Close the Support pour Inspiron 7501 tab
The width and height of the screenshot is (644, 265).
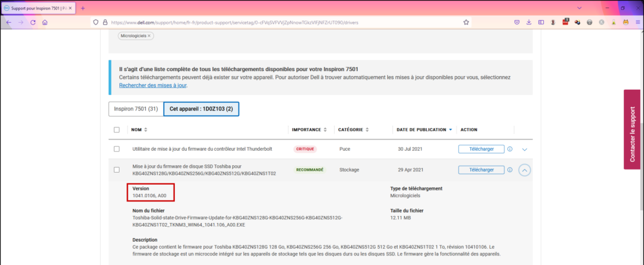(x=72, y=8)
